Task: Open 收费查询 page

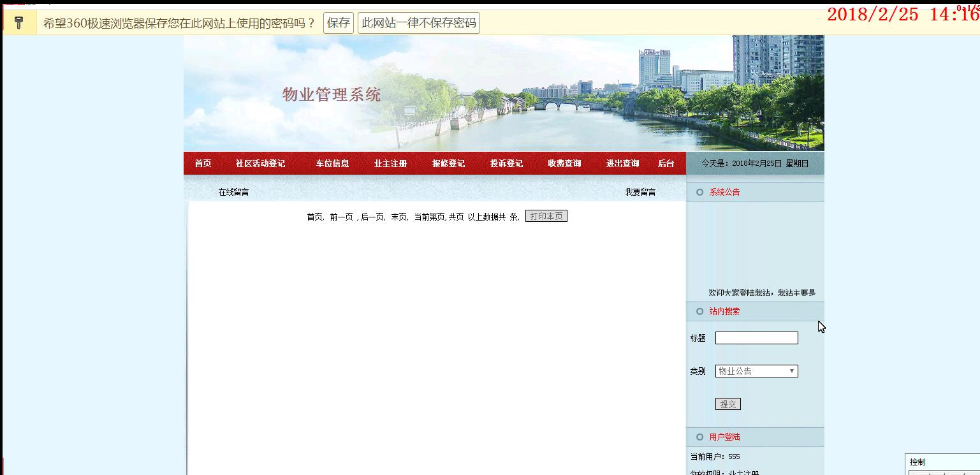Action: click(x=564, y=163)
